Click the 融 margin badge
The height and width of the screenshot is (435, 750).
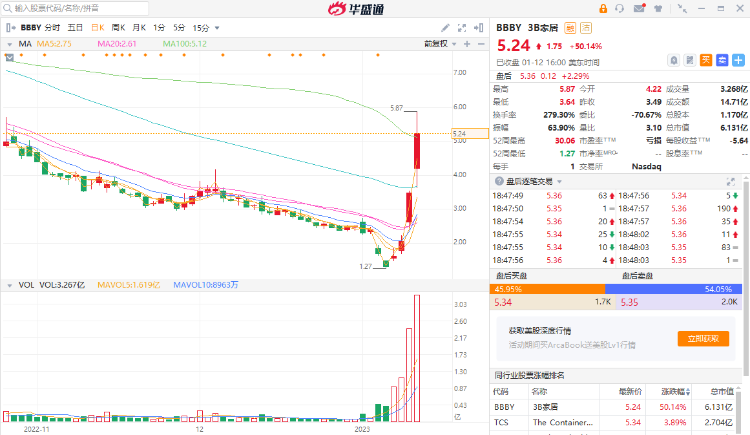pos(570,28)
